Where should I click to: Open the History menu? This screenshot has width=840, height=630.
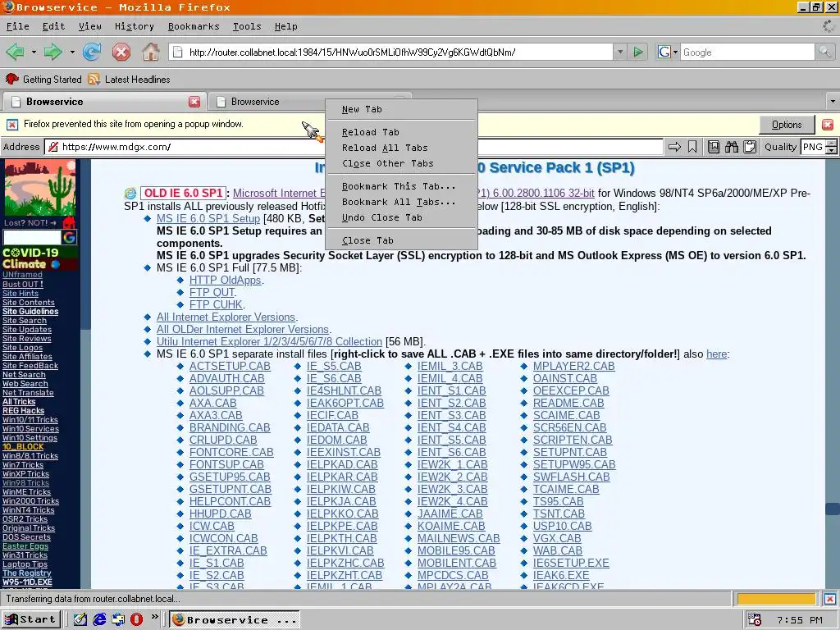point(134,26)
